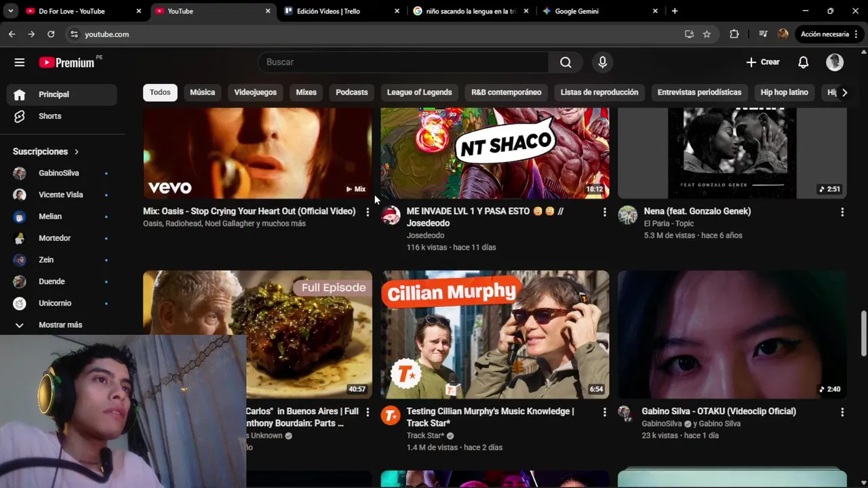Screen dimensions: 868x488
Task: Select Listas de reproducción chip
Action: 599,92
